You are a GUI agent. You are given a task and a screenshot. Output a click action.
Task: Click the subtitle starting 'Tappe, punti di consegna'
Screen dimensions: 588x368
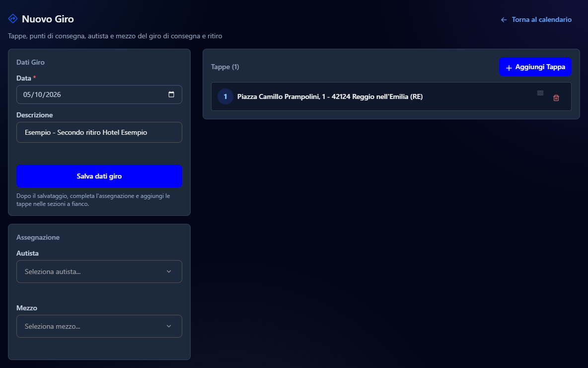(115, 36)
